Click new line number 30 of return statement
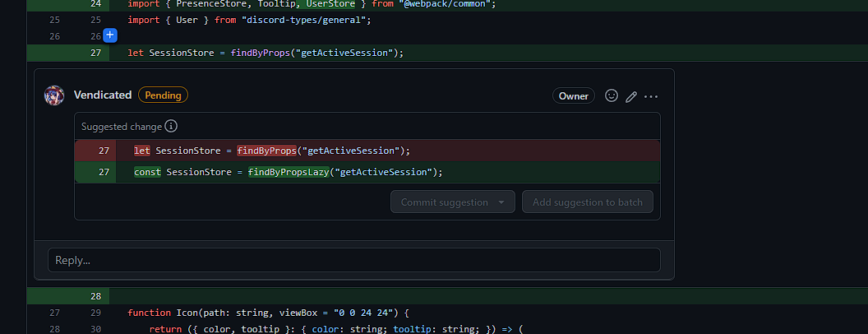 click(96, 329)
